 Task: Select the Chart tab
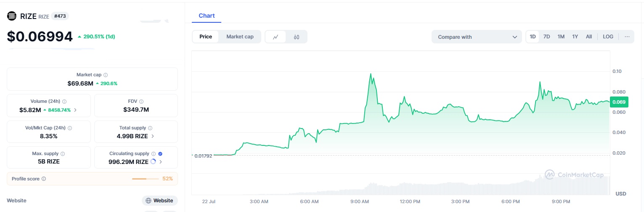point(207,16)
